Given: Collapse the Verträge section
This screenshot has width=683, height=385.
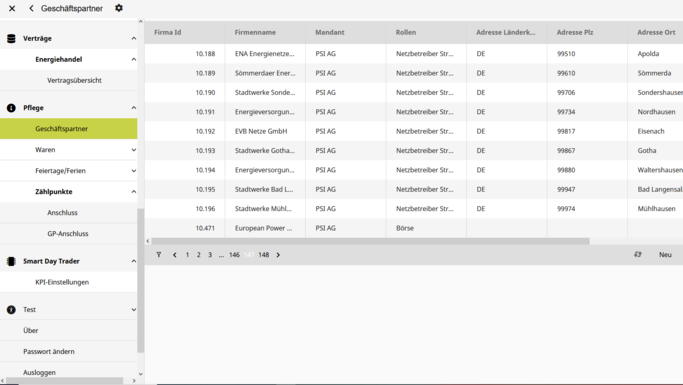Looking at the screenshot, I should [134, 38].
